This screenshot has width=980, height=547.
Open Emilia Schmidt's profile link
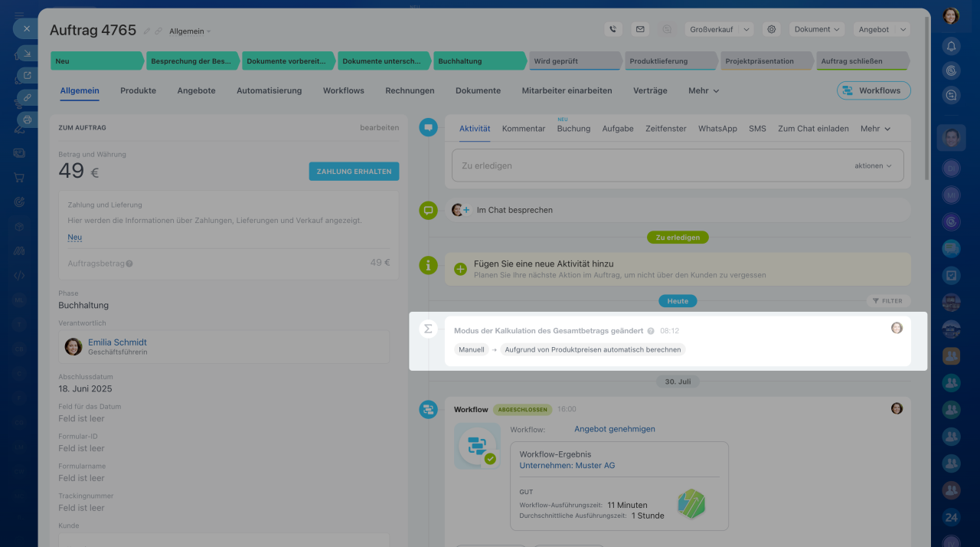[x=117, y=342]
